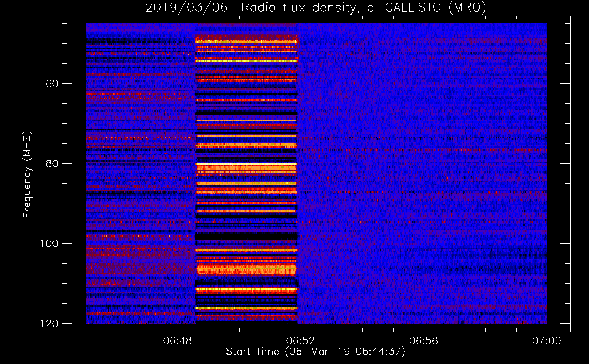Image resolution: width=589 pixels, height=364 pixels.
Task: Click the 'Frequency (MHZ)' axis label
Action: pos(27,175)
